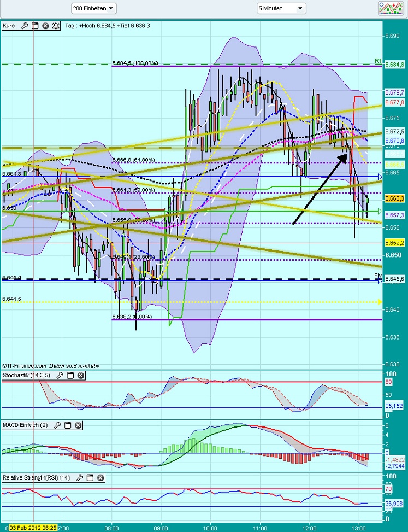This screenshot has height=532, width=408.
Task: Maximize the Stochastik panel window icon
Action: 70,375
